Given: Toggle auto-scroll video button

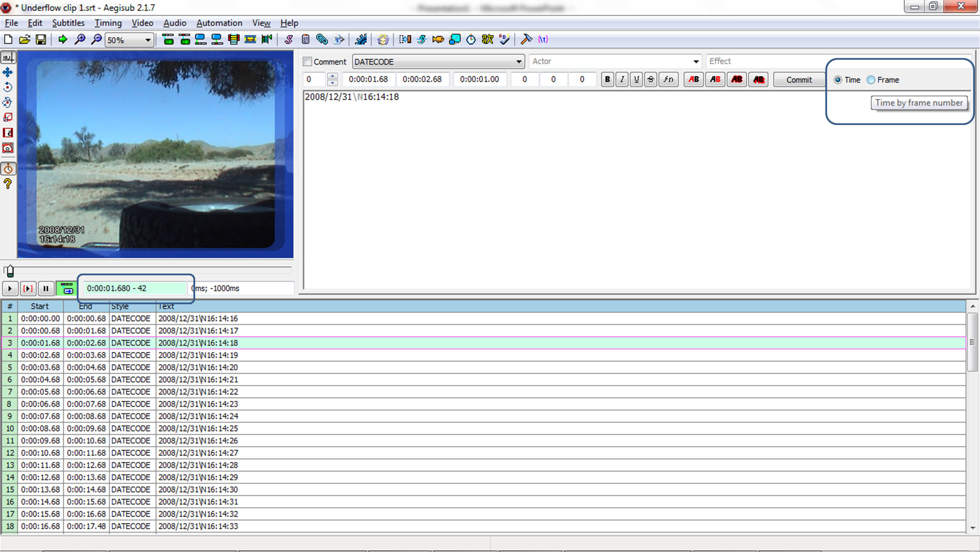Looking at the screenshot, I should coord(67,289).
